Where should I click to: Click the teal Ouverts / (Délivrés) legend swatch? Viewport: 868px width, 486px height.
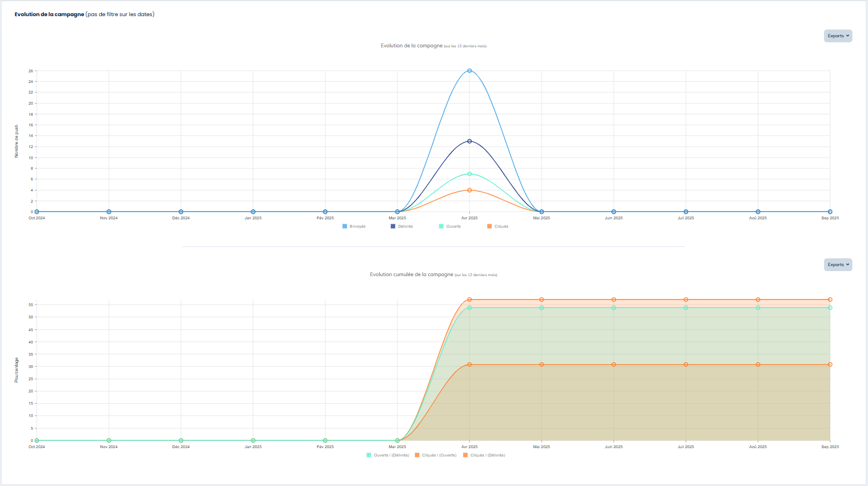pyautogui.click(x=369, y=455)
